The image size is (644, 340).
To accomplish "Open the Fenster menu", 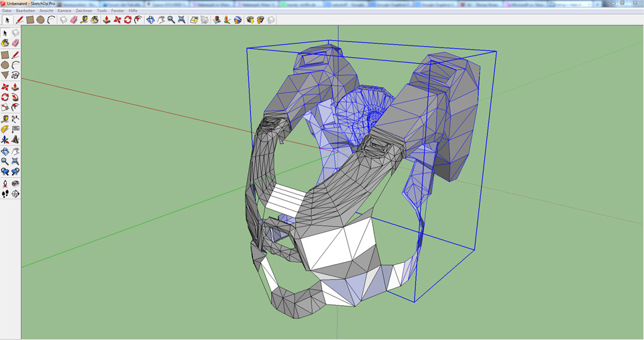I will tap(117, 11).
